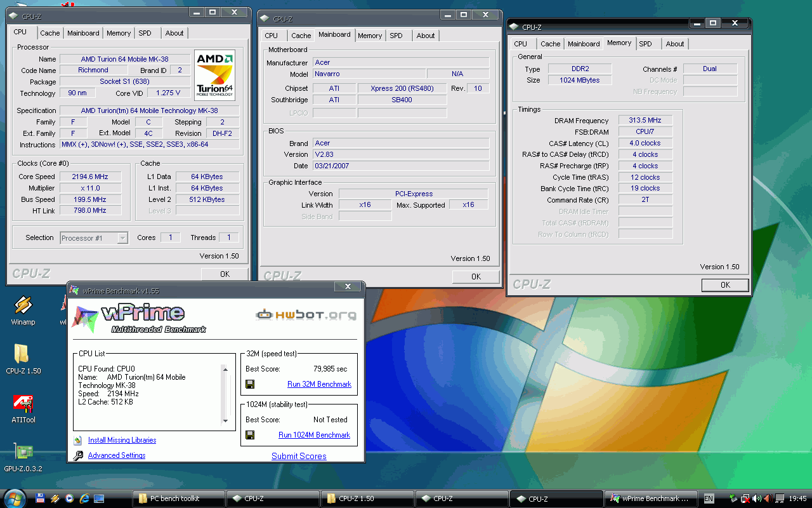
Task: Click the AMD Turion 64 logo in CPU-Z
Action: (x=214, y=75)
